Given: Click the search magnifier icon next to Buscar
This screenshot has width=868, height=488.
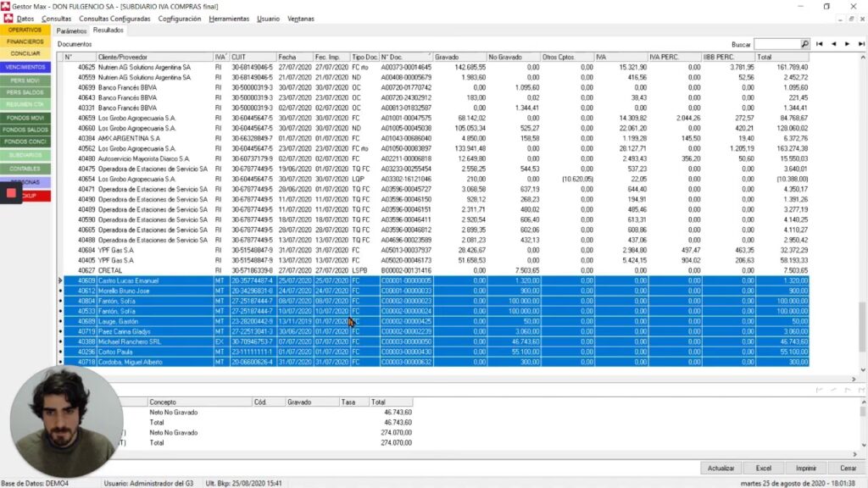Looking at the screenshot, I should (x=804, y=43).
